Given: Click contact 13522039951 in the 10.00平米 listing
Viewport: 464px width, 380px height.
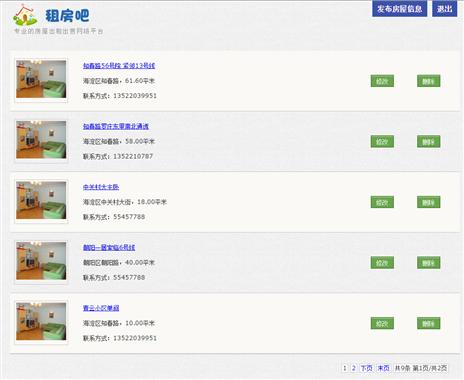Looking at the screenshot, I should point(135,338).
